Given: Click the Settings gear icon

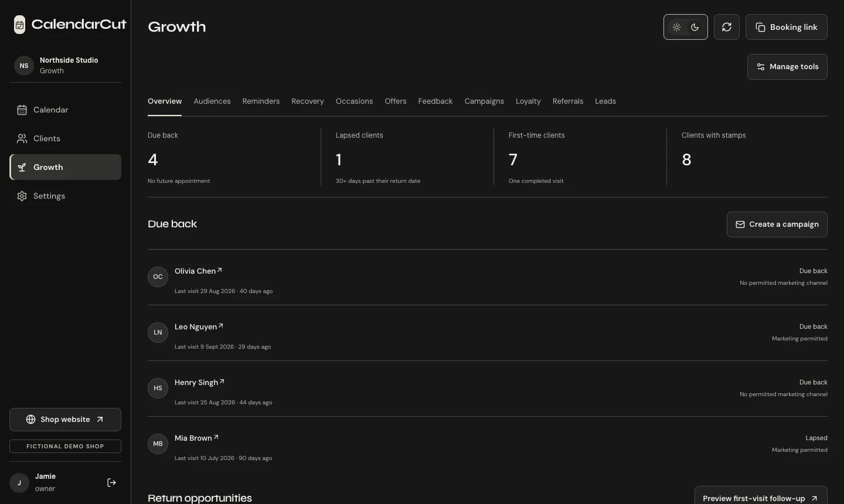Looking at the screenshot, I should pos(22,196).
